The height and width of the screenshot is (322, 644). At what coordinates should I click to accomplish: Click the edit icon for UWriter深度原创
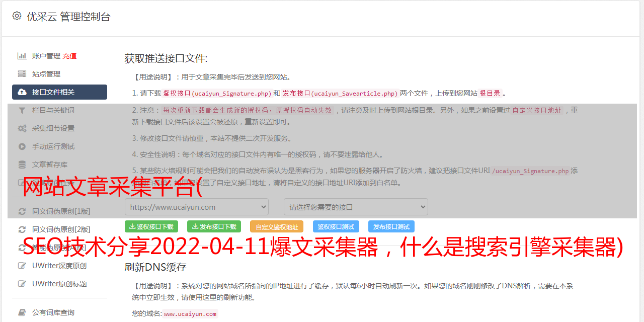tap(22, 266)
